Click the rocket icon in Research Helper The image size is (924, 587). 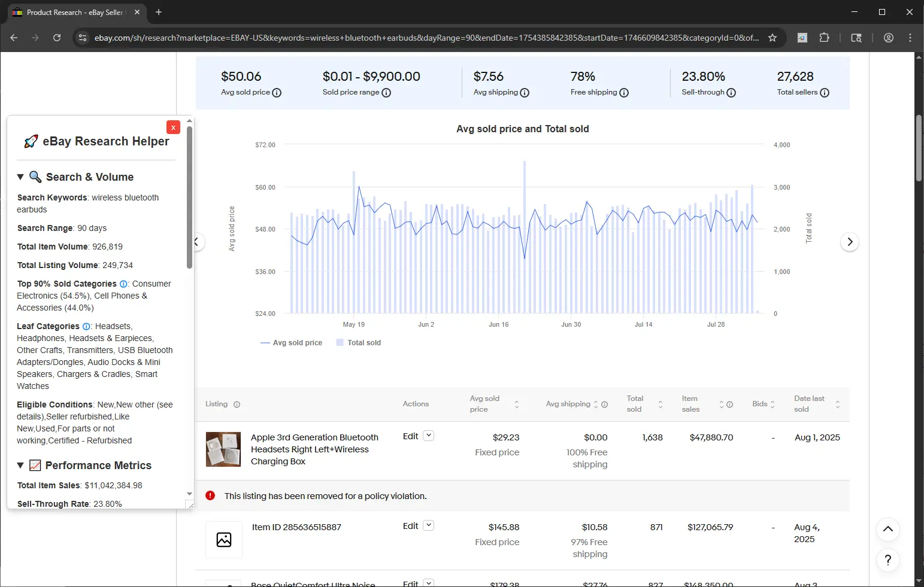[31, 142]
